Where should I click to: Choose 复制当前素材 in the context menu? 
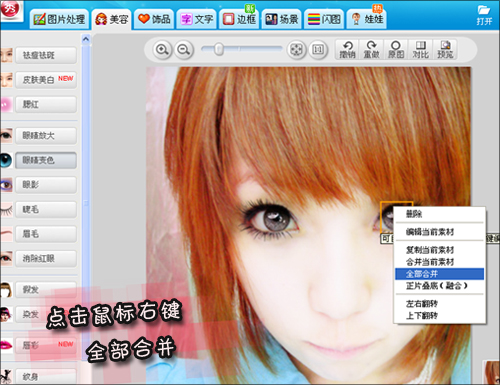(x=440, y=250)
